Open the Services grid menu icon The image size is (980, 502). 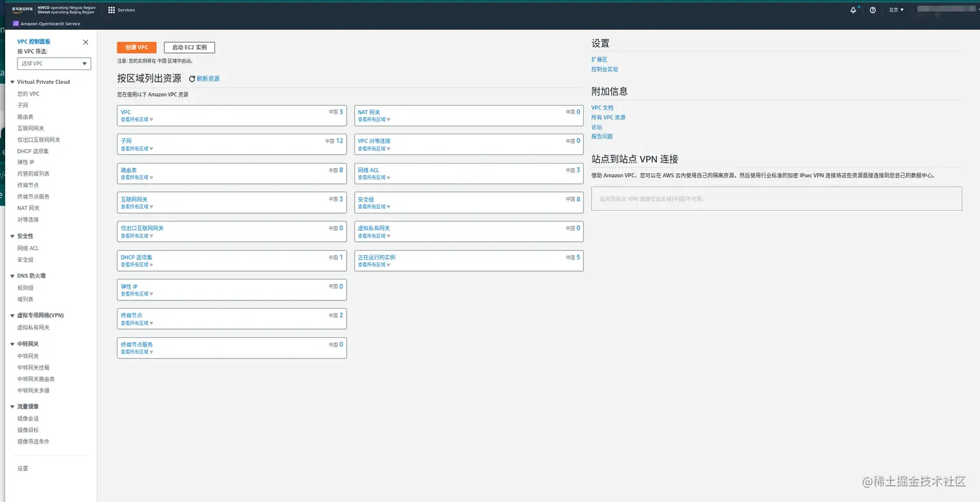pyautogui.click(x=111, y=10)
